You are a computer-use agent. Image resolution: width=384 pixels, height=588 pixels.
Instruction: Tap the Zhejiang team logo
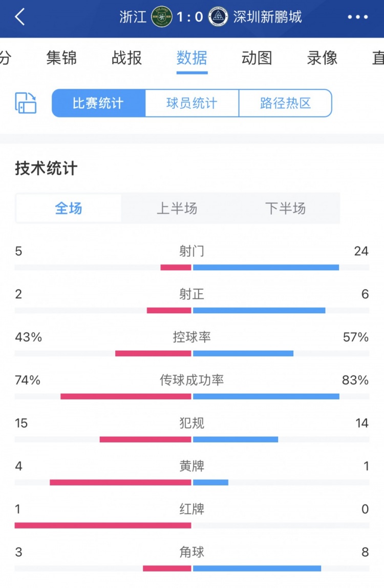162,17
